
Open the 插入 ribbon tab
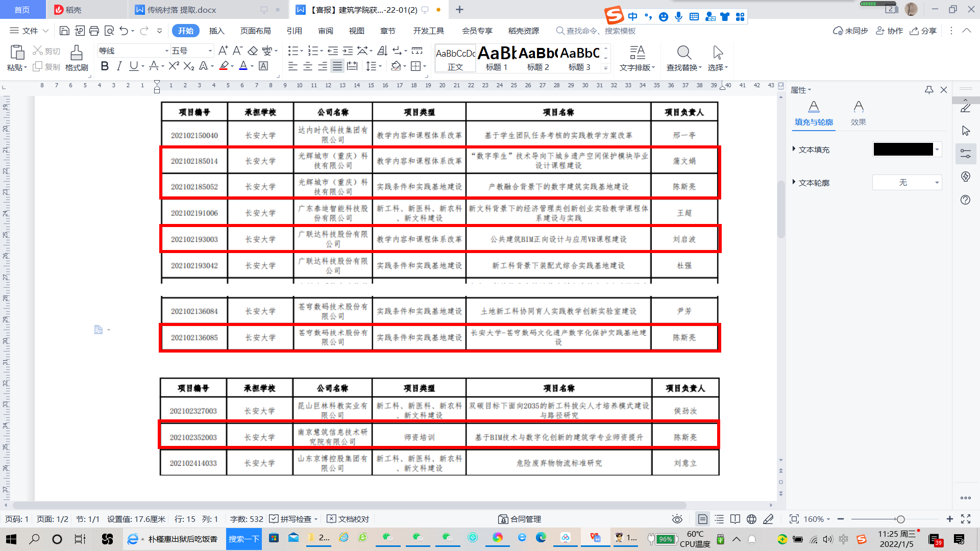216,31
